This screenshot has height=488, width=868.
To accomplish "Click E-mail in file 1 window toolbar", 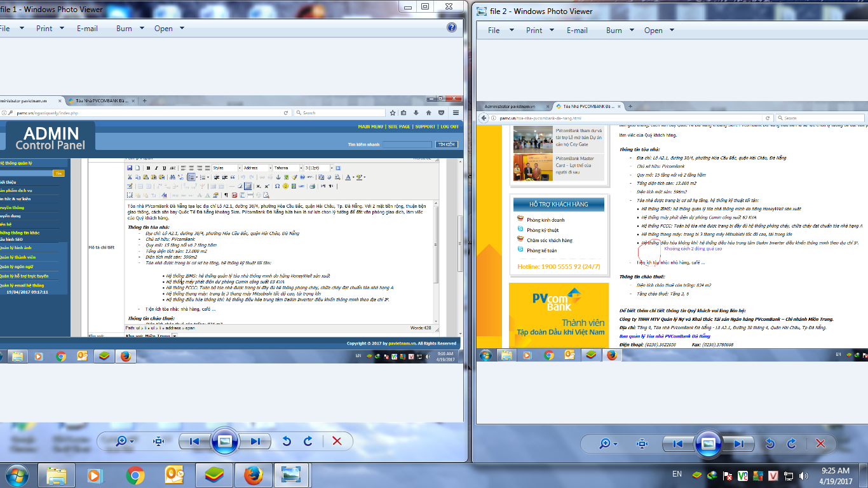I will pyautogui.click(x=87, y=28).
